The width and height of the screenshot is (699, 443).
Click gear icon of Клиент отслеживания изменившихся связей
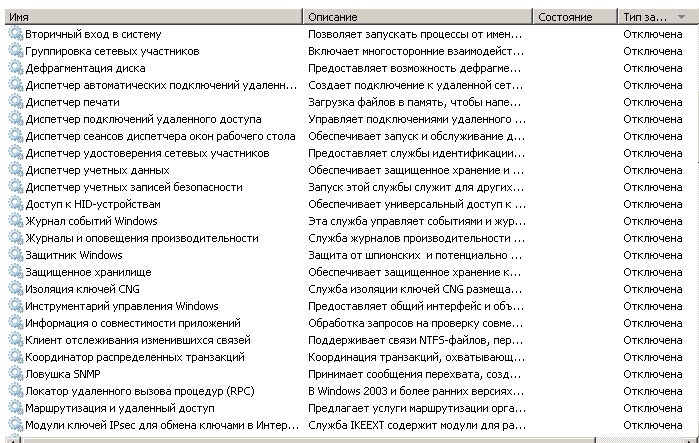pos(16,340)
